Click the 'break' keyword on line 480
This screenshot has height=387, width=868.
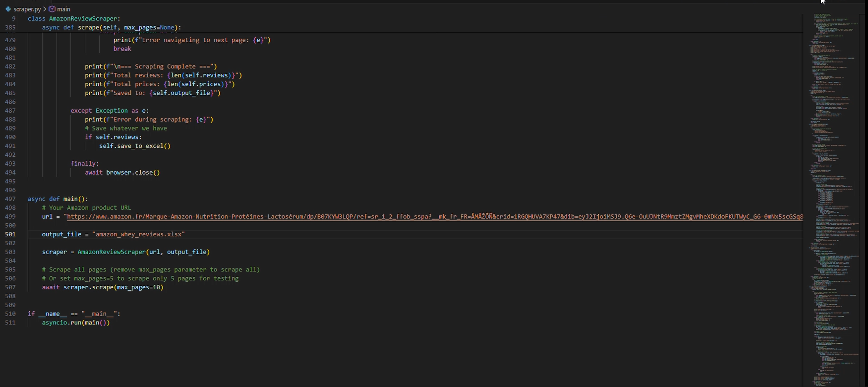coord(122,49)
